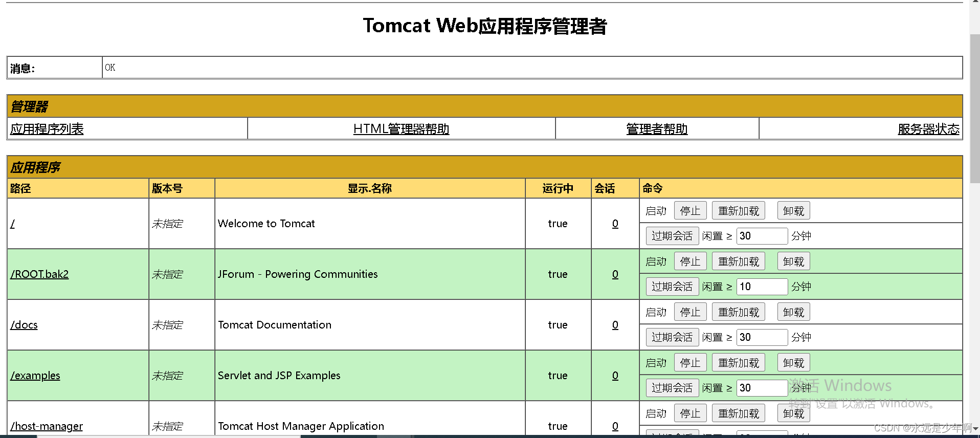Stop the /examples application
The image size is (980, 438).
click(690, 363)
